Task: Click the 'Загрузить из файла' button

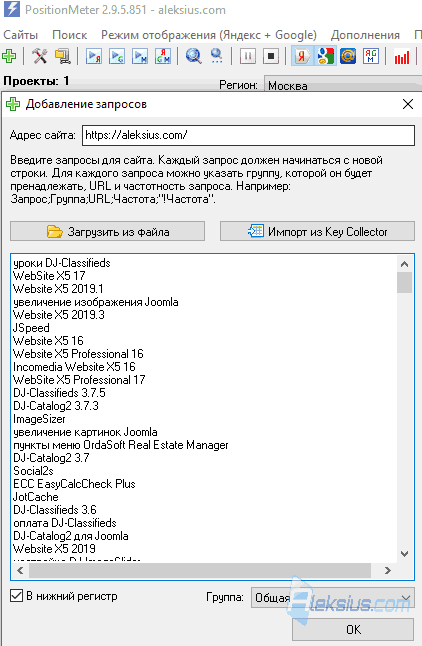Action: tap(108, 232)
